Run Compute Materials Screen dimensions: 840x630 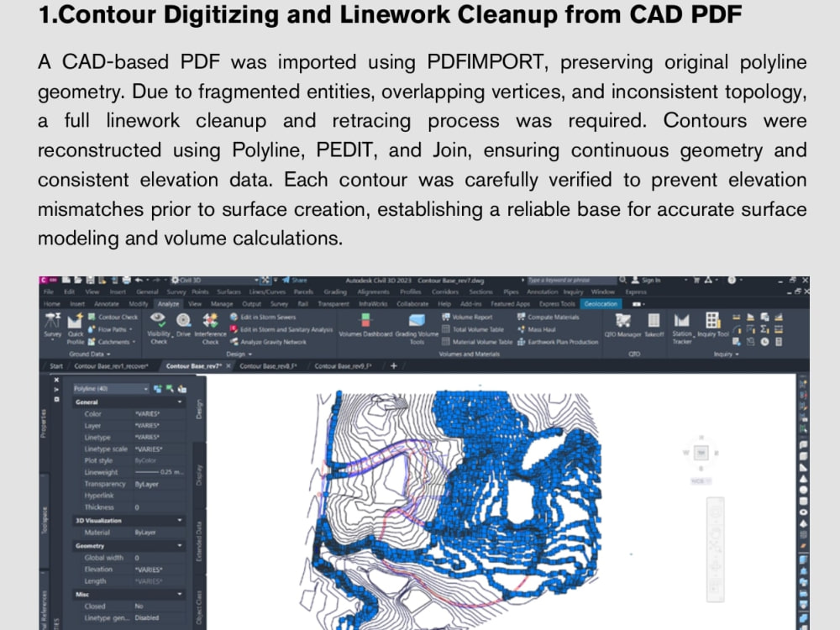point(548,318)
